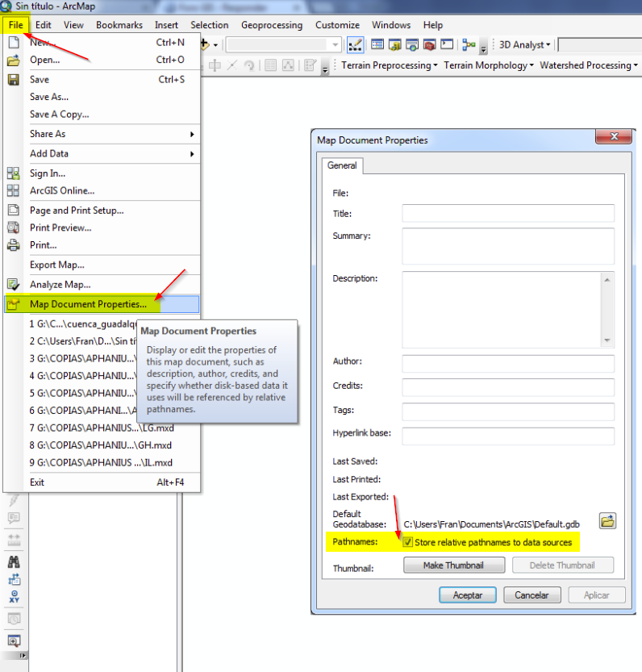Click the Editor toolbar icon in the standard toolbar
This screenshot has height=672, width=642.
356,44
